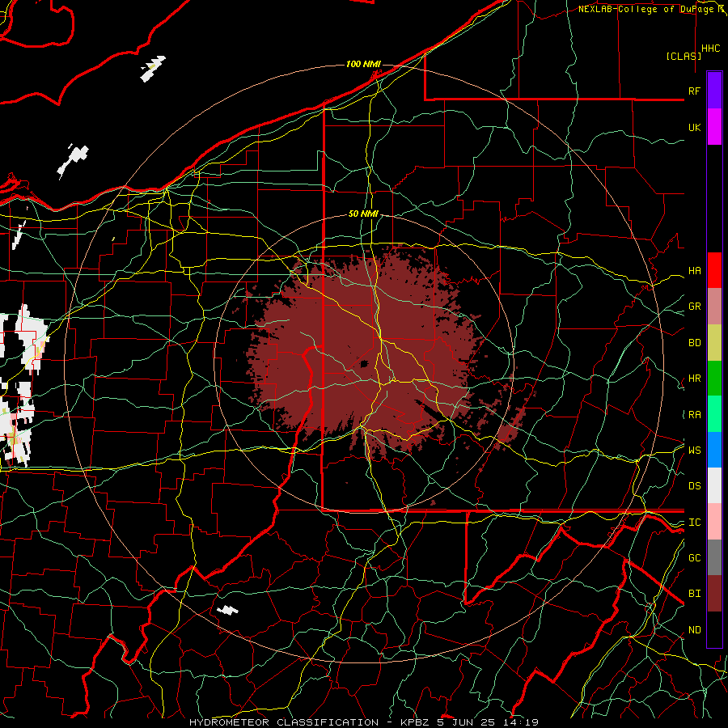Click the ND legend label
Image resolution: width=728 pixels, height=728 pixels.
(694, 630)
